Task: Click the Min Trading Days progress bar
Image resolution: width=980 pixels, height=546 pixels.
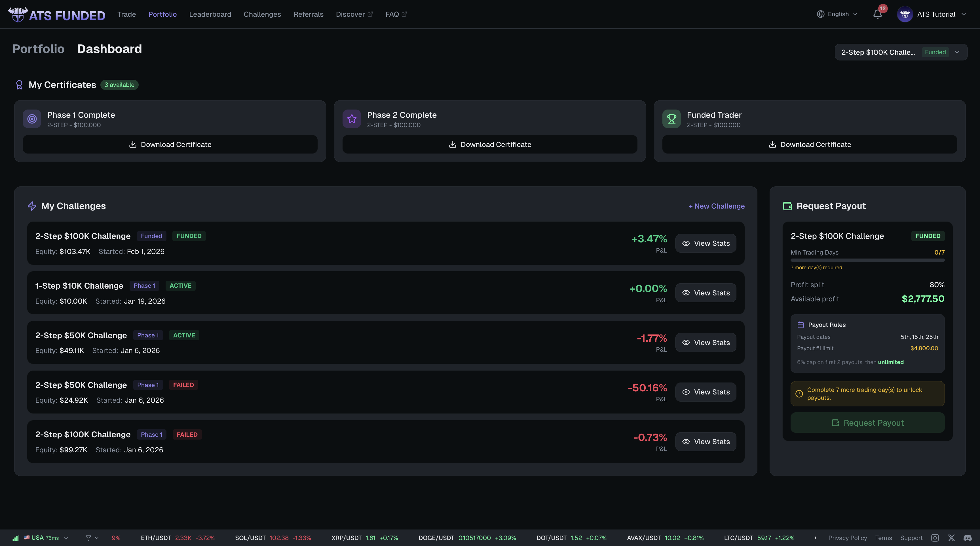Action: point(867,260)
